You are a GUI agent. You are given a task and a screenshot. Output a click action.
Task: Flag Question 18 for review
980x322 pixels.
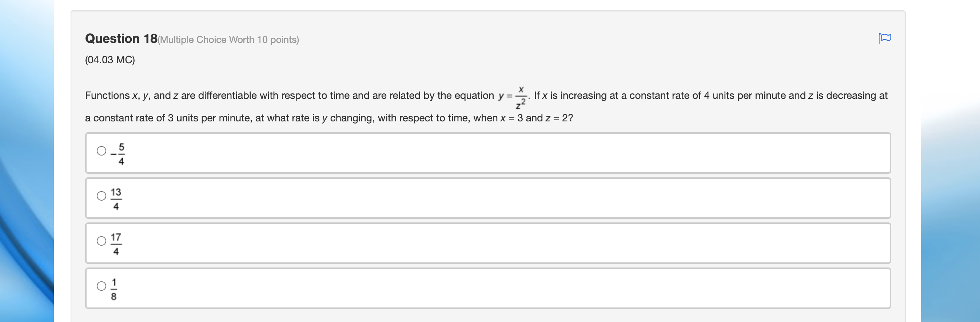pyautogui.click(x=886, y=38)
